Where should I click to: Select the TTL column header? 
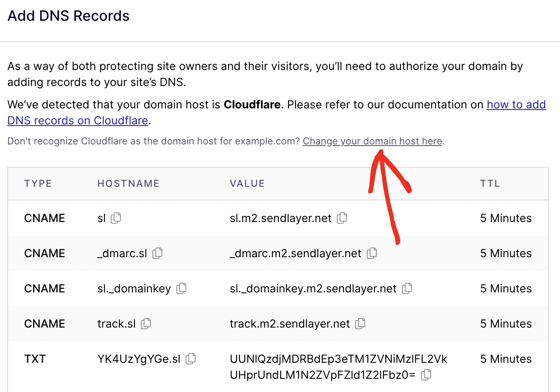(x=490, y=183)
